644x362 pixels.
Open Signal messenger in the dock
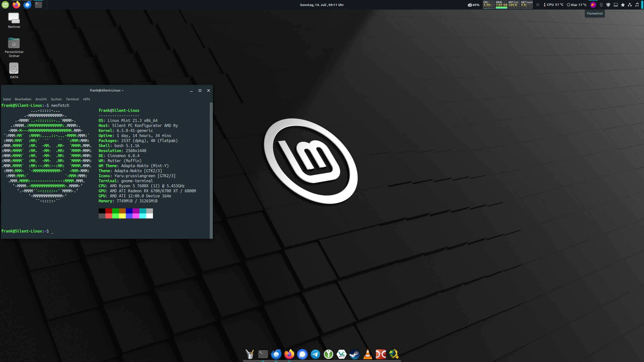click(302, 354)
